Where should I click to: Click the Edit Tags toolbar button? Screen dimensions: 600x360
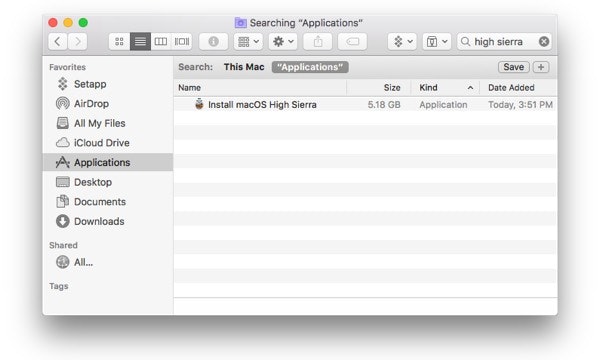pos(352,41)
